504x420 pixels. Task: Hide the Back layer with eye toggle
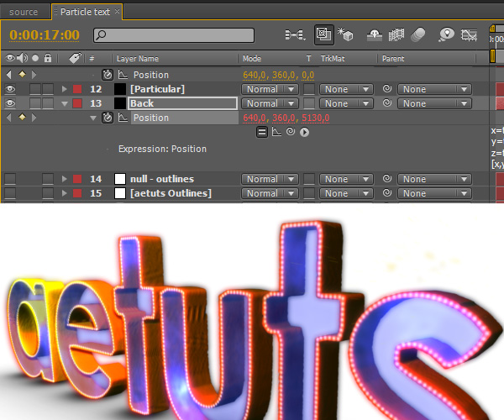pyautogui.click(x=10, y=103)
